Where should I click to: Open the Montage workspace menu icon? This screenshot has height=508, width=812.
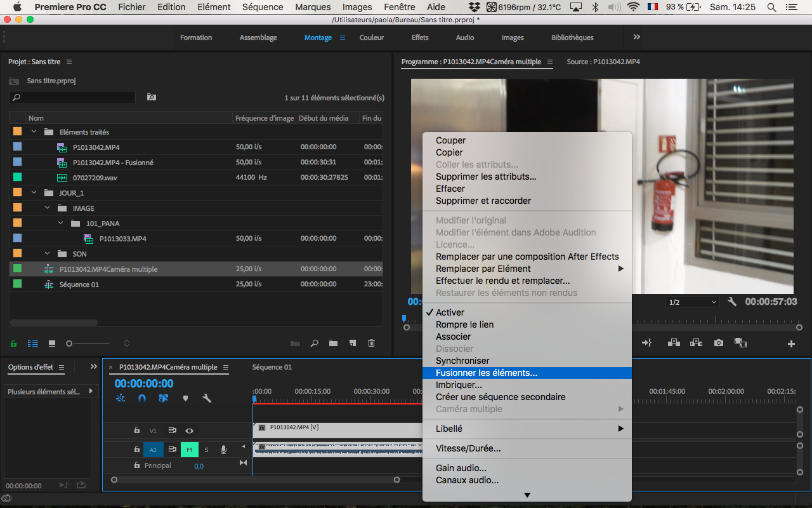click(x=343, y=37)
